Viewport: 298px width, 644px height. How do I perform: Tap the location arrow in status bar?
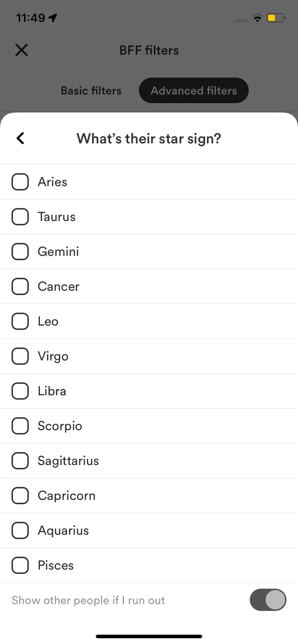(x=53, y=18)
